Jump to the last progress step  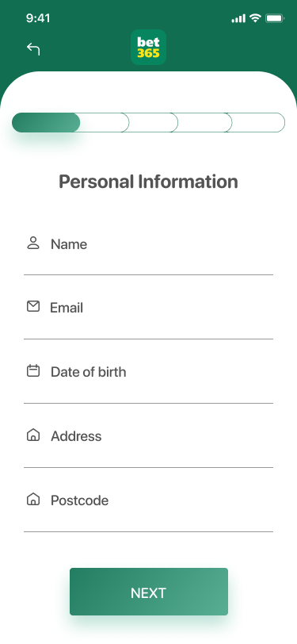[256, 122]
